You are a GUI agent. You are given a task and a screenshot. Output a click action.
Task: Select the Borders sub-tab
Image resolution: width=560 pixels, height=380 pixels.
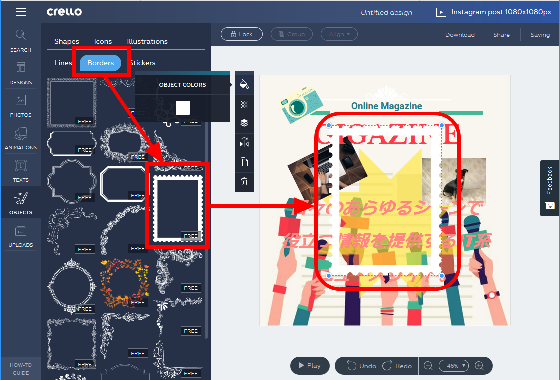[x=100, y=63]
